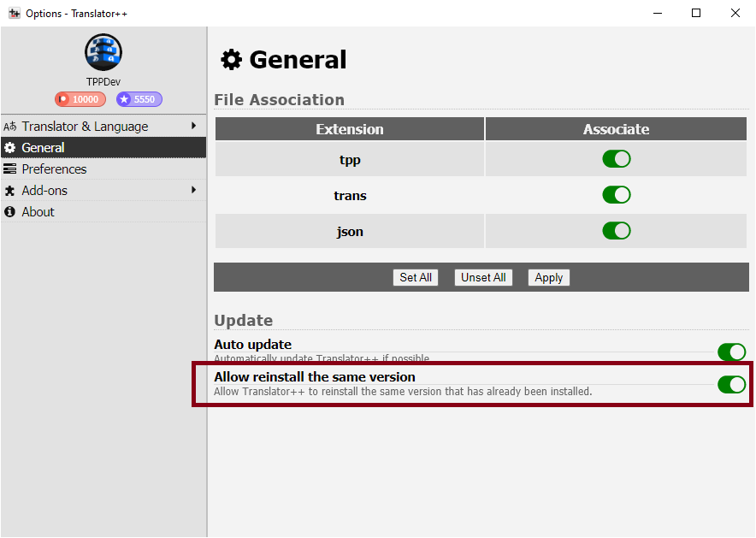Click the File Association heading
Image resolution: width=756 pixels, height=538 pixels.
[x=279, y=100]
